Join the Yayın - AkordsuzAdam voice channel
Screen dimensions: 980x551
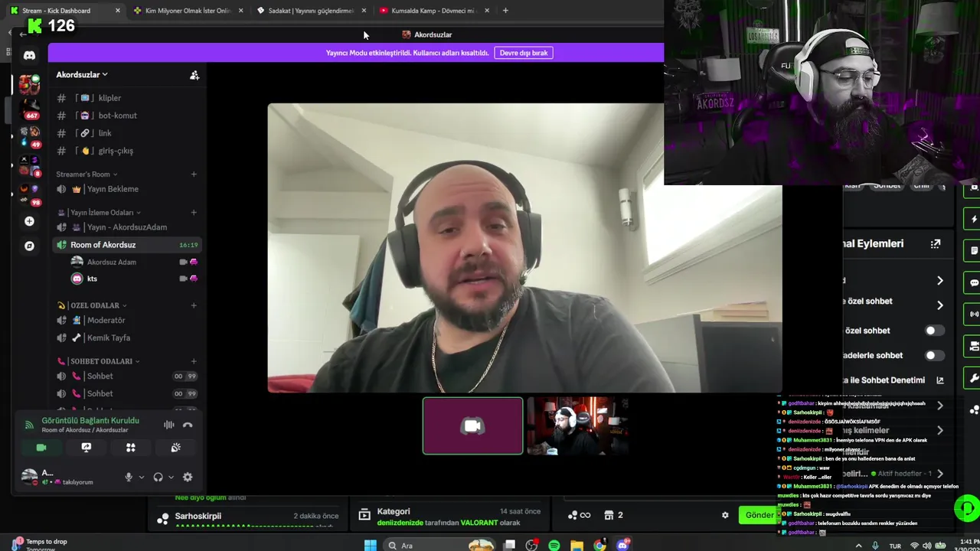(x=127, y=227)
